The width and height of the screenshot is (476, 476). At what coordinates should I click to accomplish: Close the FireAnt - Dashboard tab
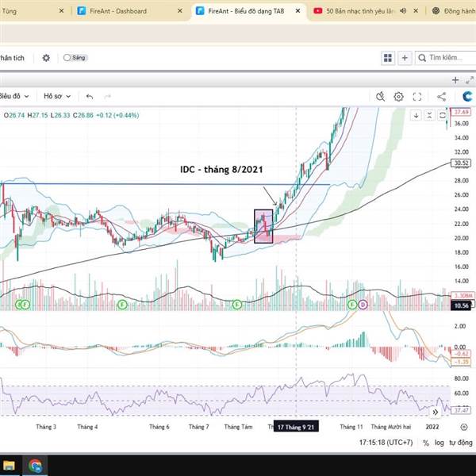point(180,11)
